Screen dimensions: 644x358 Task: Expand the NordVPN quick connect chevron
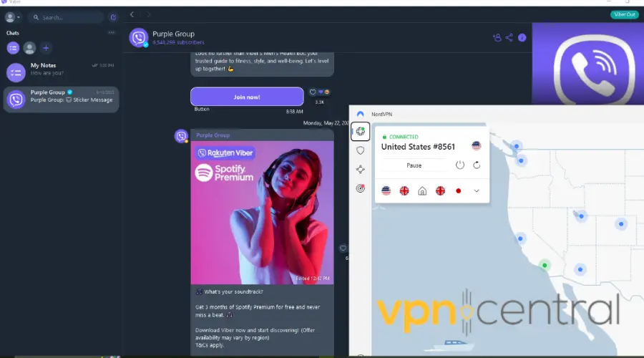[x=477, y=191]
